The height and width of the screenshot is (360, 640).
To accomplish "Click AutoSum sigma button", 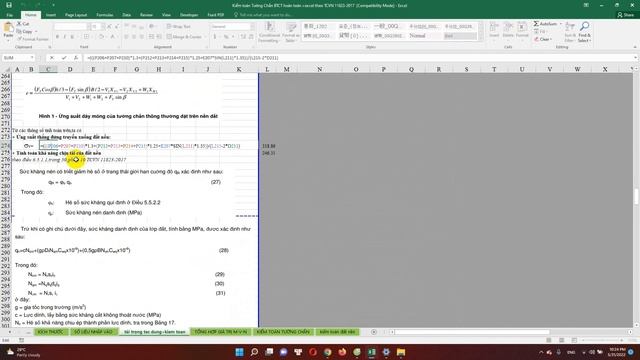I will click(545, 24).
